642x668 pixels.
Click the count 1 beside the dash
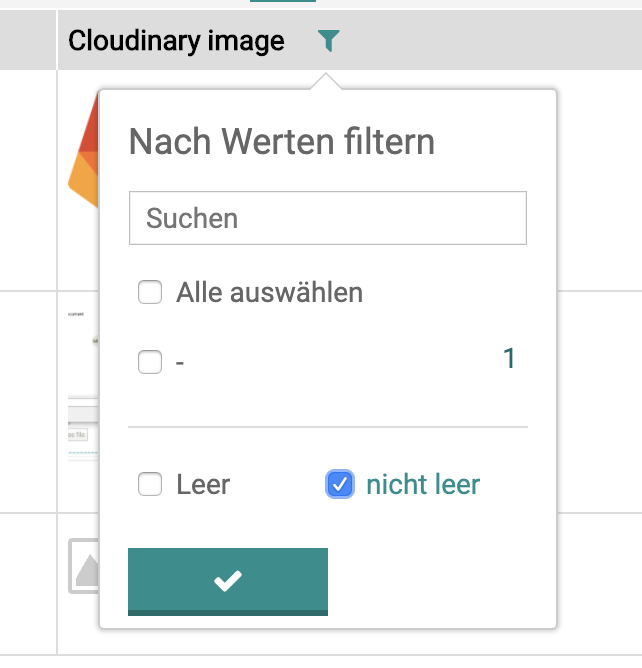[x=509, y=358]
